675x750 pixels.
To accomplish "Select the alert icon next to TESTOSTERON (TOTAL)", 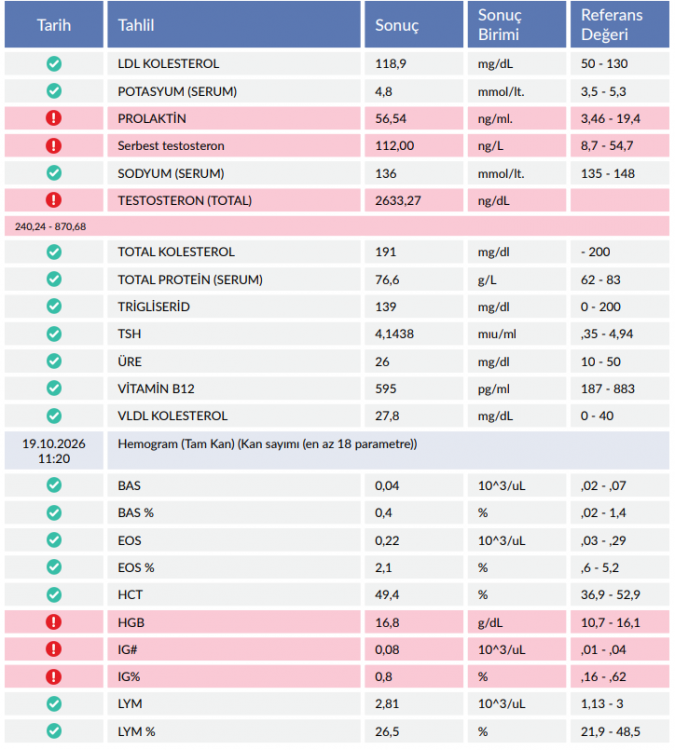I will click(54, 200).
